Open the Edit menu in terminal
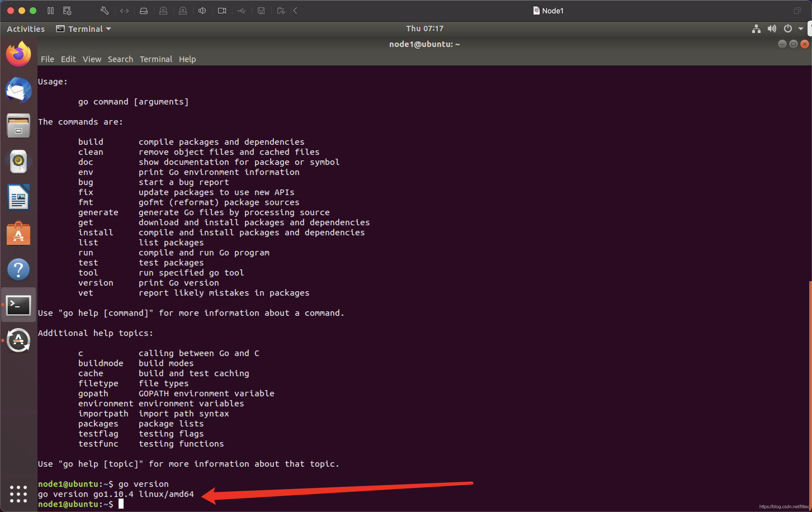This screenshot has height=512, width=812. (68, 59)
